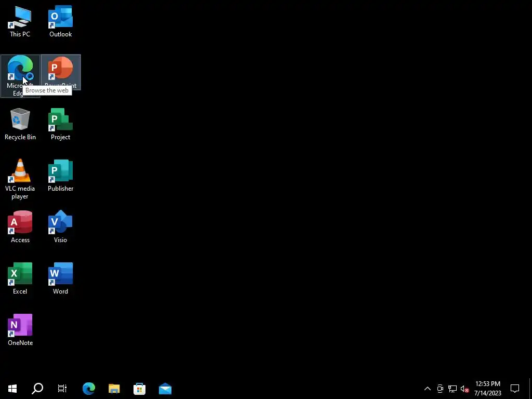Select the Access desktop shortcut

pyautogui.click(x=20, y=227)
